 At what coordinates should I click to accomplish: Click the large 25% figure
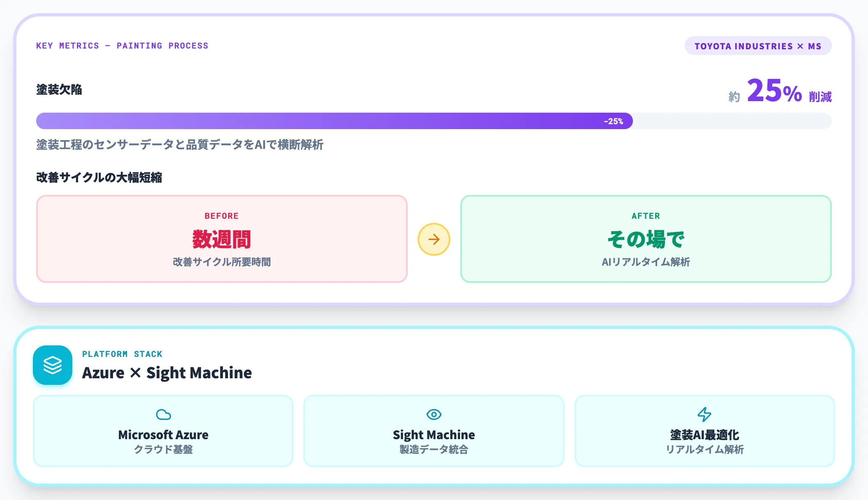774,90
